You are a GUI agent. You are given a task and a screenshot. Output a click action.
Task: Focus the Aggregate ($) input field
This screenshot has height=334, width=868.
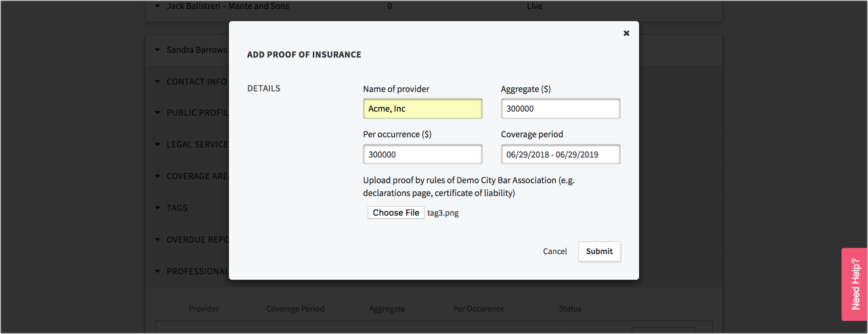pyautogui.click(x=560, y=109)
